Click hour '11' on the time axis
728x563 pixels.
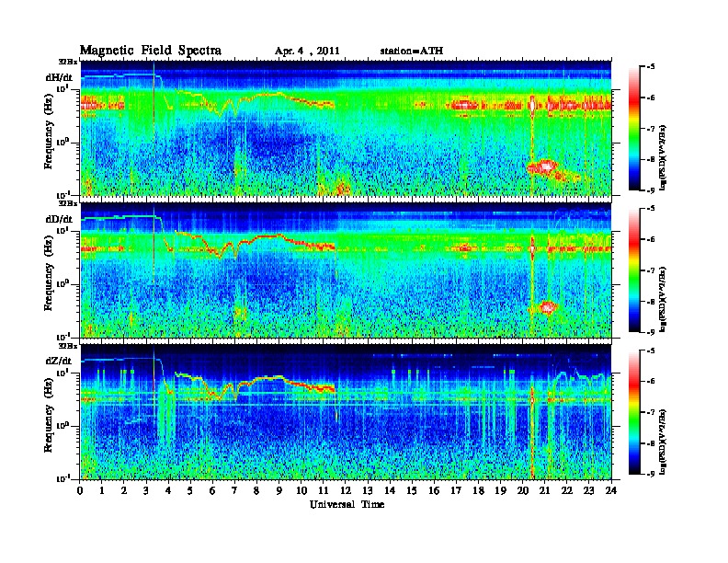(x=324, y=491)
